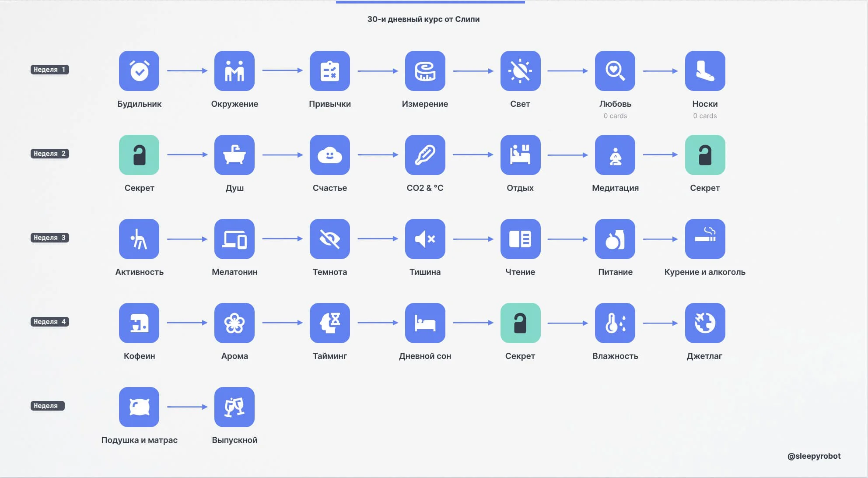
Task: Click the Носки sock icon
Action: pyautogui.click(x=705, y=71)
